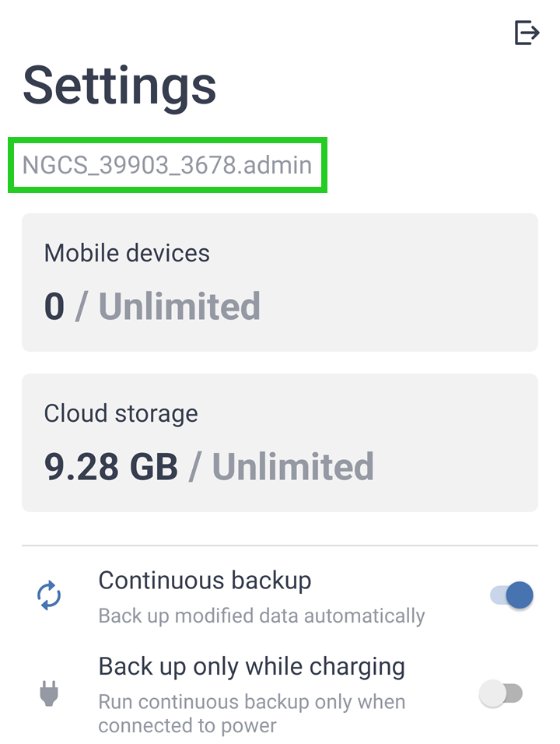Viewport: 560px width, 744px height.
Task: Open the Cloud storage card
Action: 280,443
